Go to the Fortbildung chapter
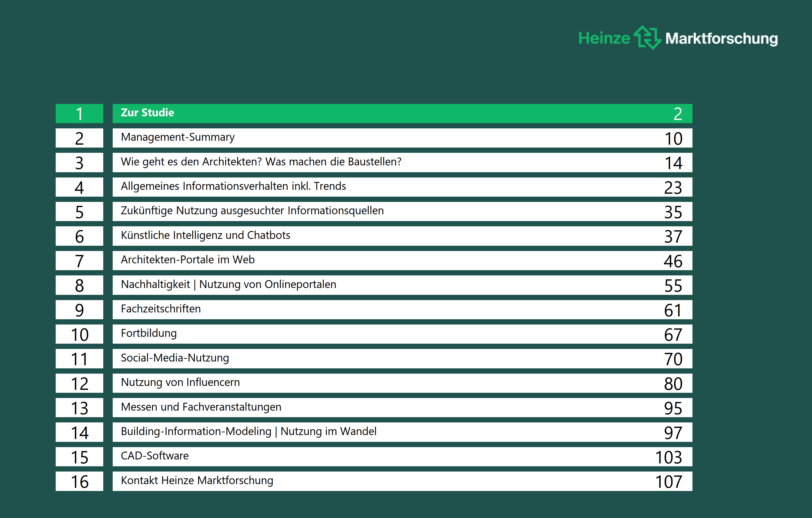 pyautogui.click(x=149, y=334)
